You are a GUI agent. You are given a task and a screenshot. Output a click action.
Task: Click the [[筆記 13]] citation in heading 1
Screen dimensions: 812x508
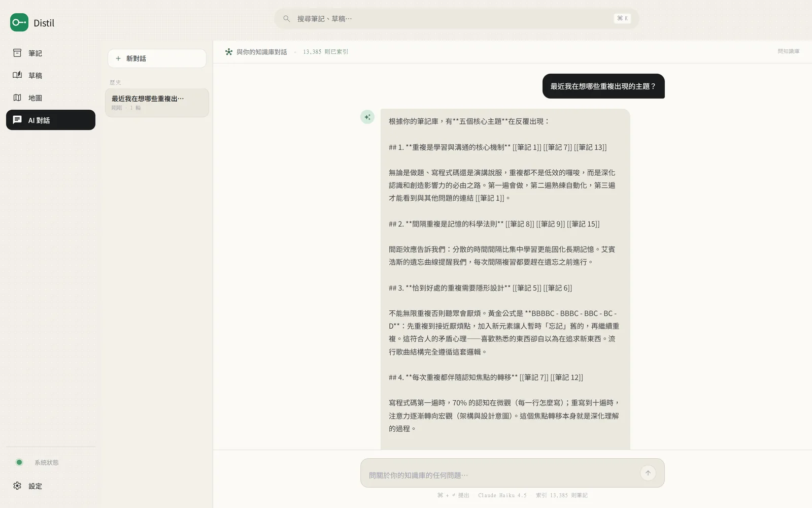590,147
